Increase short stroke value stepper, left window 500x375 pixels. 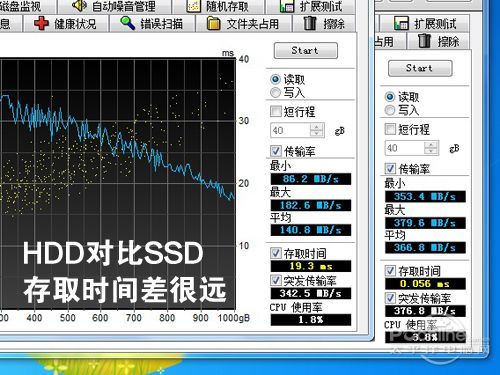(317, 127)
